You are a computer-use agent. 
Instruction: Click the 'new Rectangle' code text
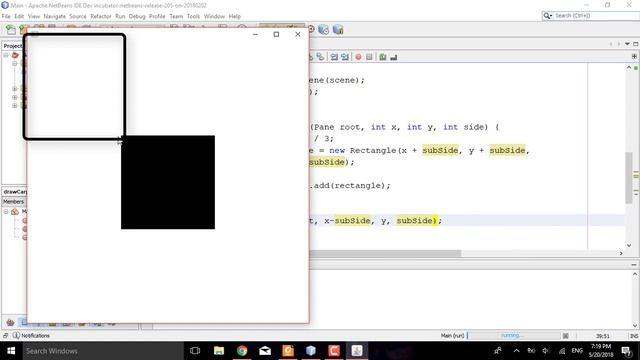(363, 150)
